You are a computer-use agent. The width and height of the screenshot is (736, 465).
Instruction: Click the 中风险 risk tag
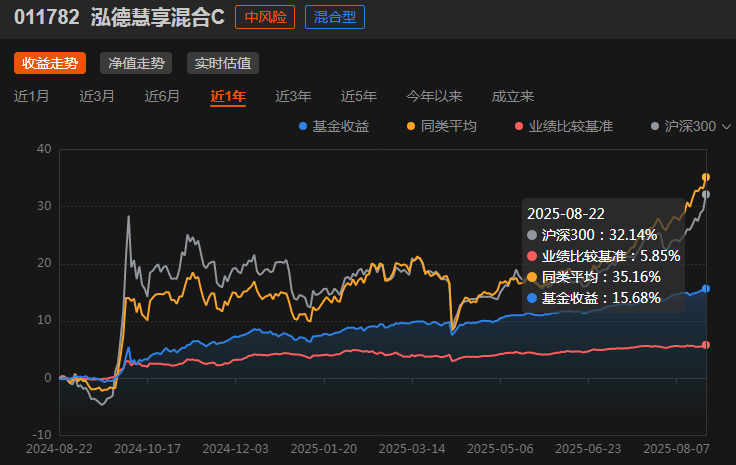pyautogui.click(x=265, y=17)
